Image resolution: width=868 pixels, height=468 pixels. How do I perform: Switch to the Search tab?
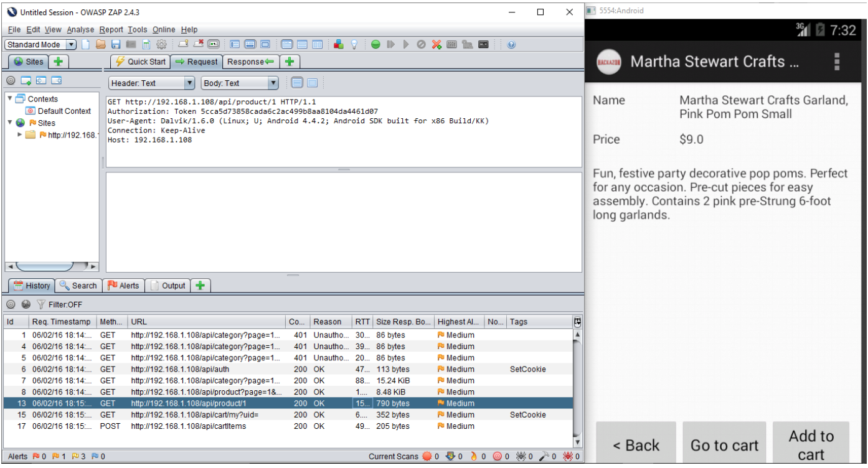(x=78, y=286)
